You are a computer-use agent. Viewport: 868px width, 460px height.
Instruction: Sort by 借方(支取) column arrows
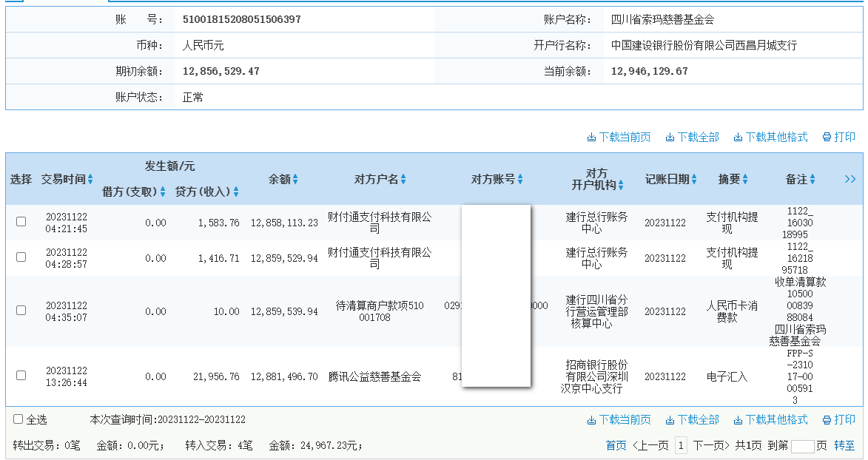163,192
